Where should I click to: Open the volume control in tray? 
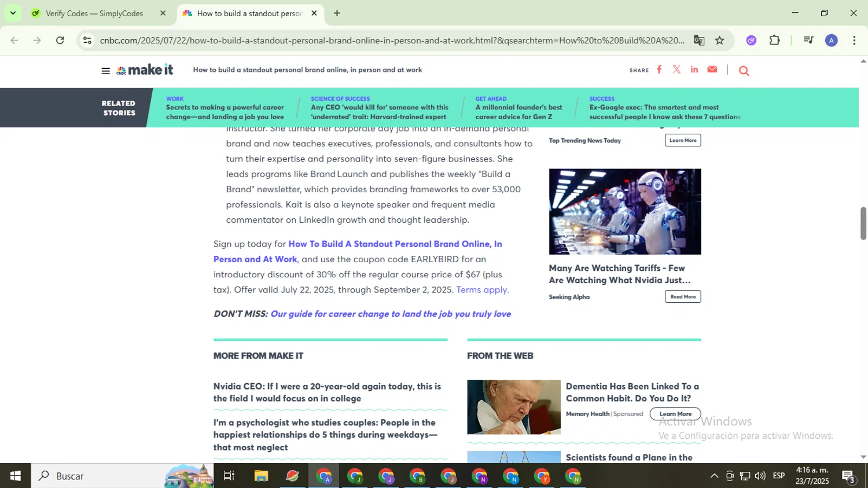(x=760, y=476)
